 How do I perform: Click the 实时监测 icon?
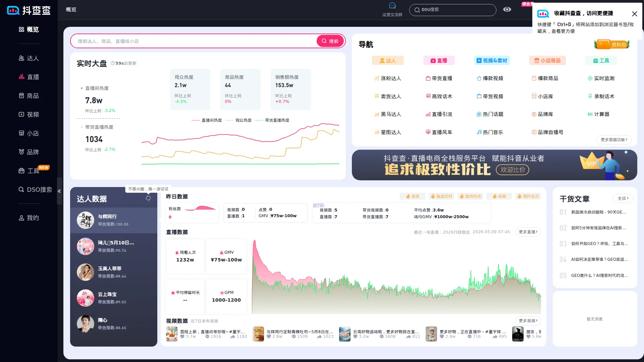590,78
